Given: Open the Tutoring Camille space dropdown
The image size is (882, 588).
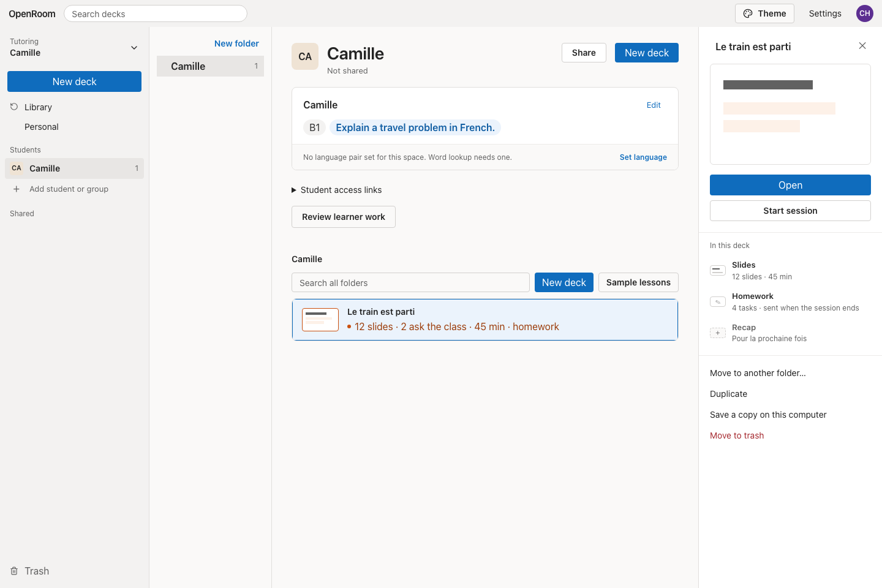Looking at the screenshot, I should (x=74, y=47).
